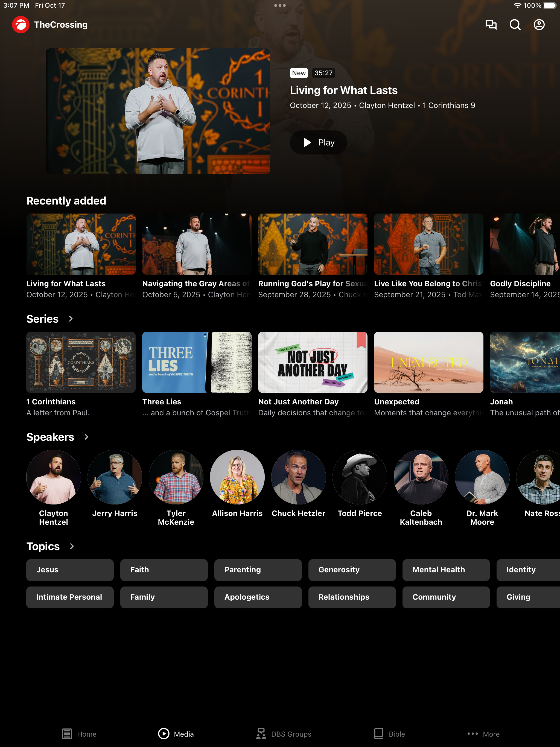Open Godly Discipline sermon thumbnail

point(525,244)
